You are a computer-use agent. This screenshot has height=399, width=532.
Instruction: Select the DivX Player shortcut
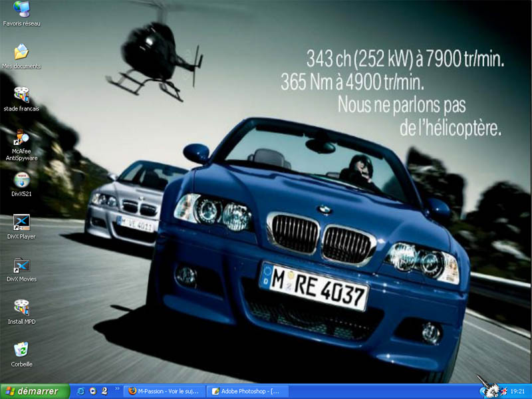pos(21,227)
